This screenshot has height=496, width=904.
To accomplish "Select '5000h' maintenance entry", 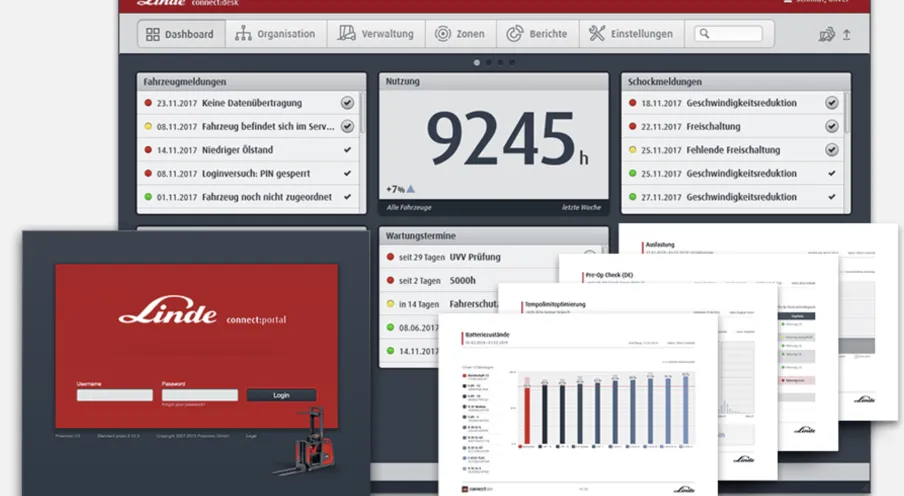I will click(x=462, y=280).
